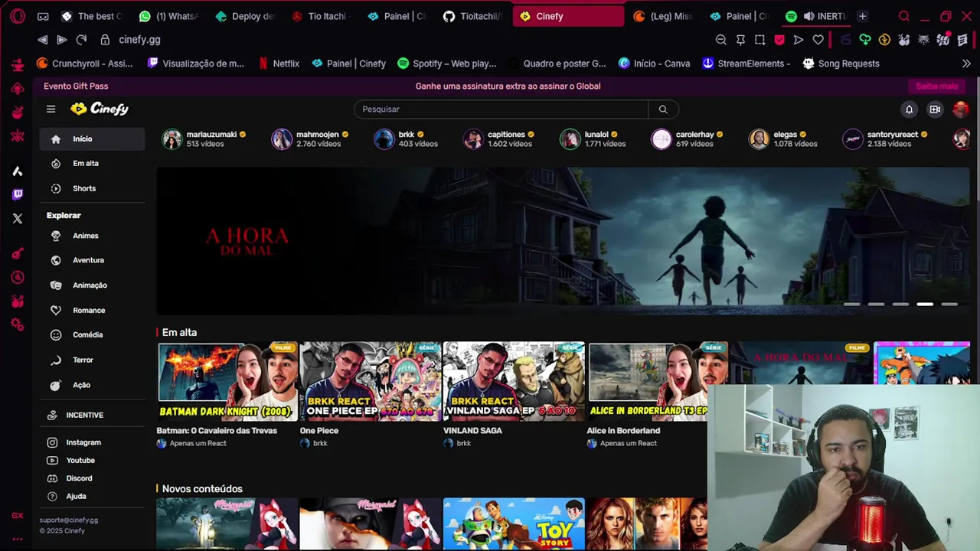Click the green cloud download extension icon
This screenshot has height=551, width=980.
click(x=865, y=40)
